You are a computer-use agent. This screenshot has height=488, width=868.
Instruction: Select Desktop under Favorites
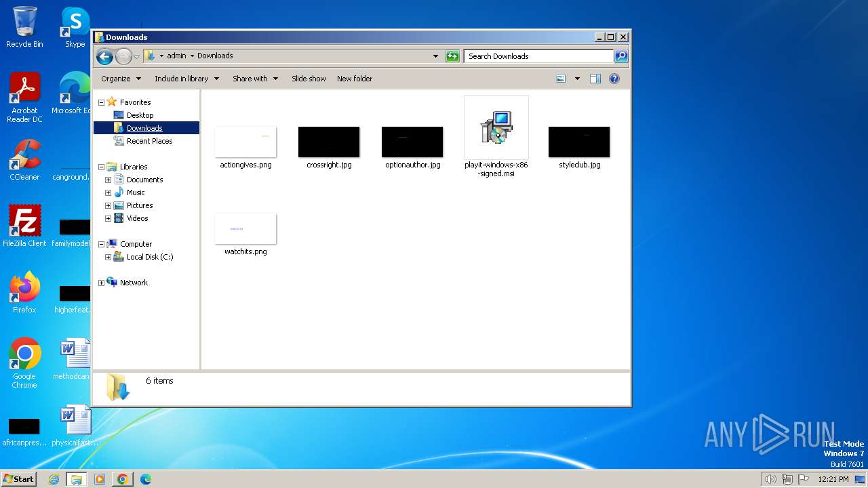tap(140, 115)
